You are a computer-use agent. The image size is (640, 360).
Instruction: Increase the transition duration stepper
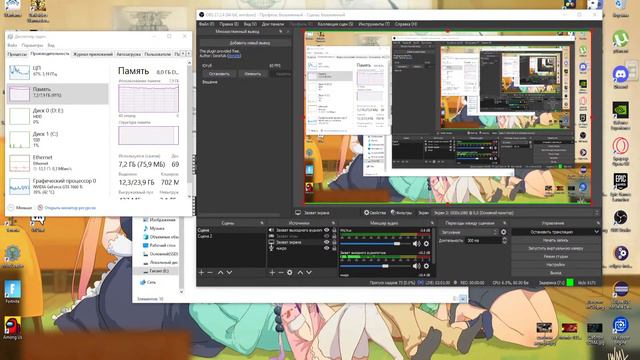504,239
